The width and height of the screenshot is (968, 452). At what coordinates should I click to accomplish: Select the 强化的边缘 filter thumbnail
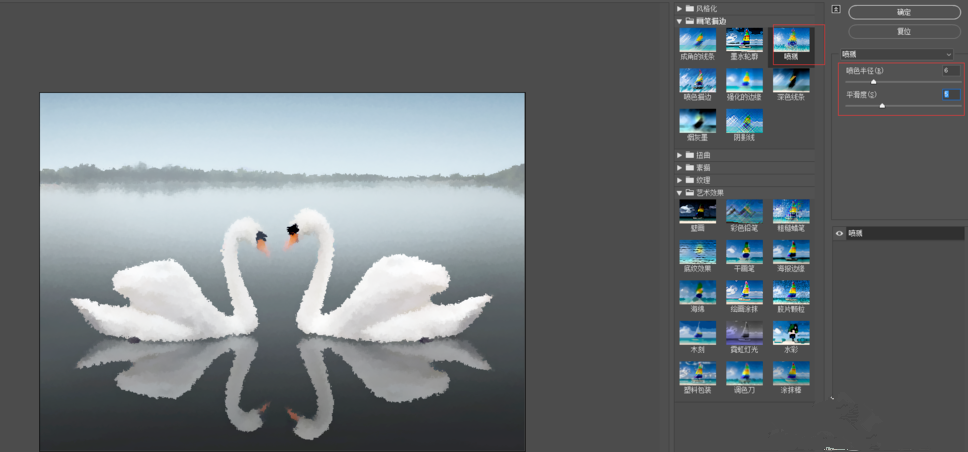(744, 80)
